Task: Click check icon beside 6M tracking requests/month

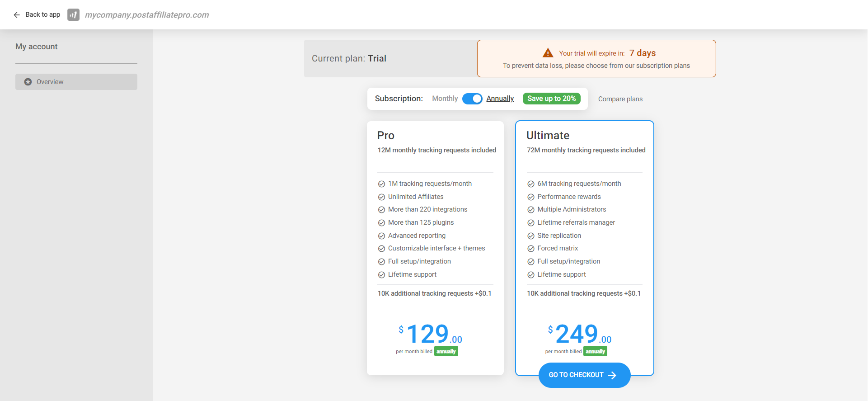Action: coord(531,184)
